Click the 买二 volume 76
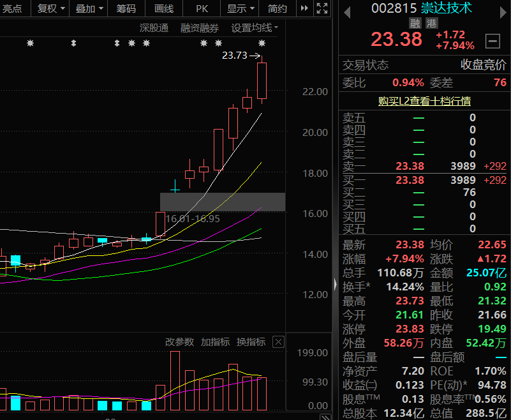 pyautogui.click(x=470, y=192)
